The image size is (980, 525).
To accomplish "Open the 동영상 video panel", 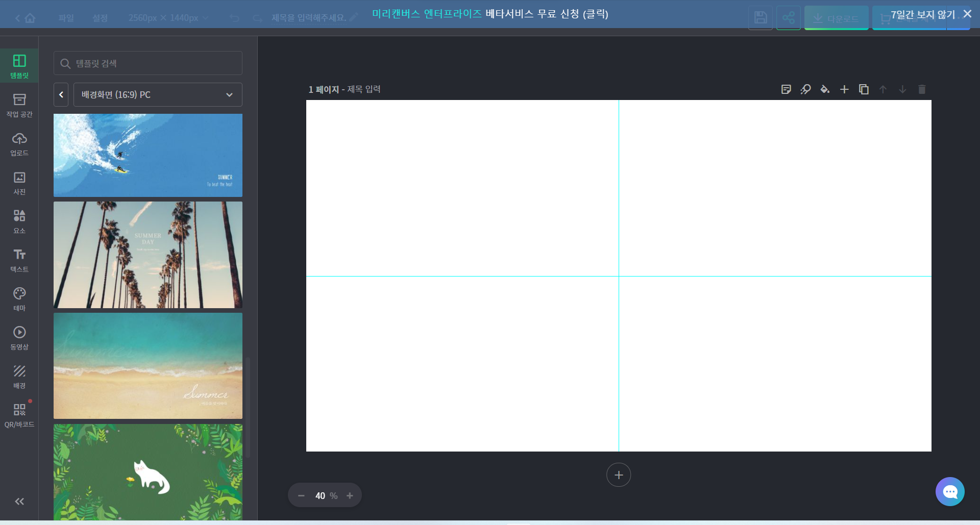I will coord(19,338).
